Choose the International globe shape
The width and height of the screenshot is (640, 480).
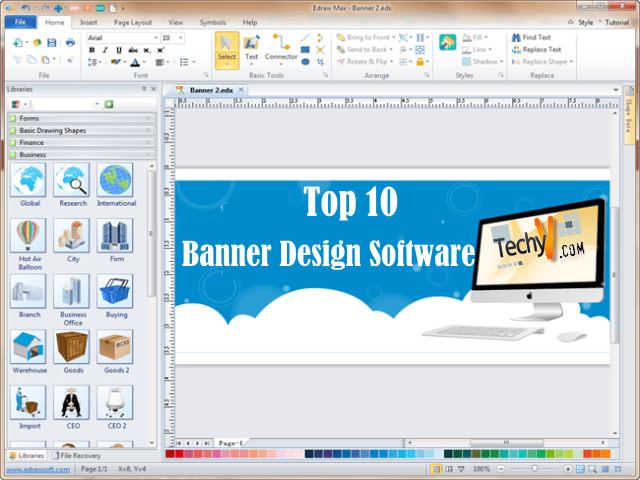(116, 182)
